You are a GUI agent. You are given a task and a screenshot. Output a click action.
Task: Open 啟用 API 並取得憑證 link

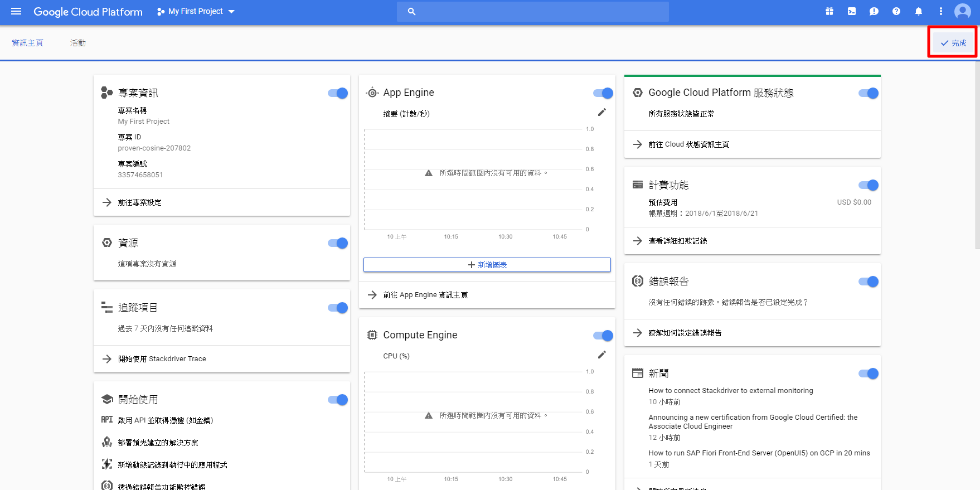tap(166, 420)
